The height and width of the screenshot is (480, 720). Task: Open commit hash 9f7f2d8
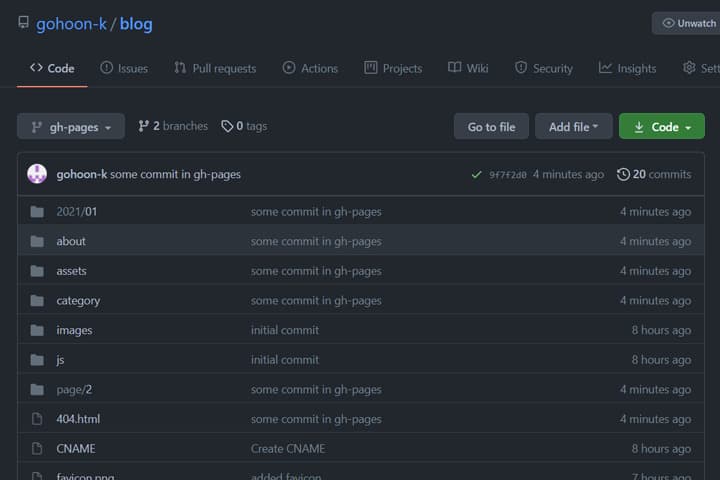508,175
